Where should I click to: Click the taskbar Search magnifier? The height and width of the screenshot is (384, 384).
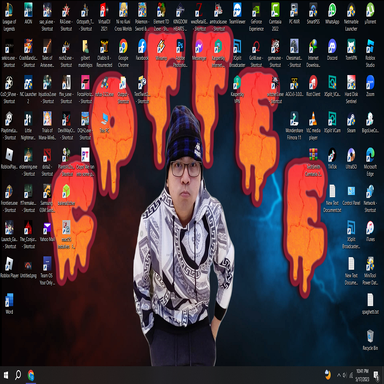(x=18, y=375)
